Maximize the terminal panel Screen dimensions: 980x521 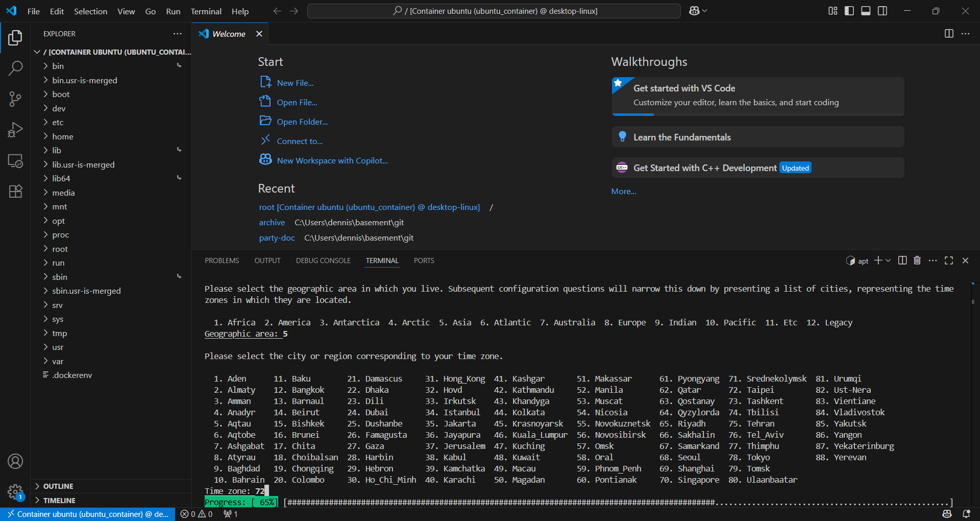[949, 260]
